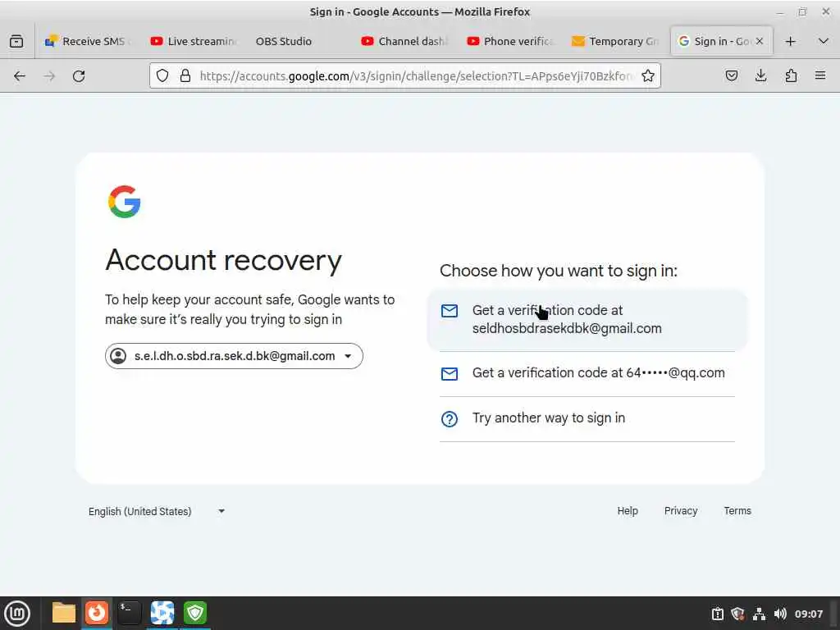Open the Linux Mint start menu
Screen dimensions: 840x630
coord(17,614)
